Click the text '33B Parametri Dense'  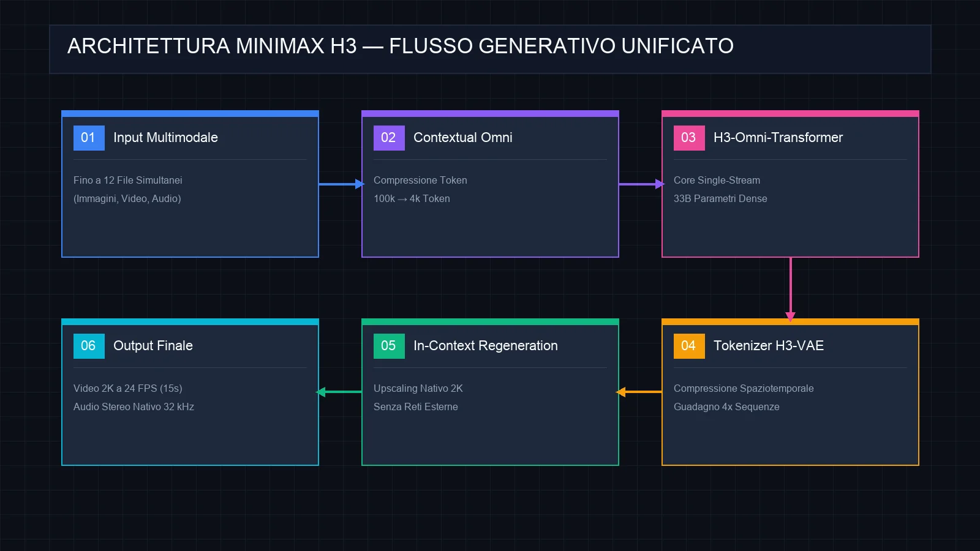pyautogui.click(x=720, y=198)
